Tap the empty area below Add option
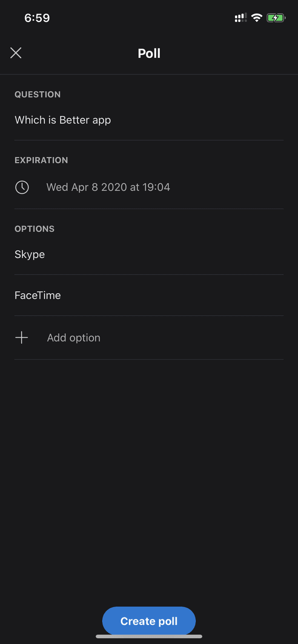 coord(149,476)
